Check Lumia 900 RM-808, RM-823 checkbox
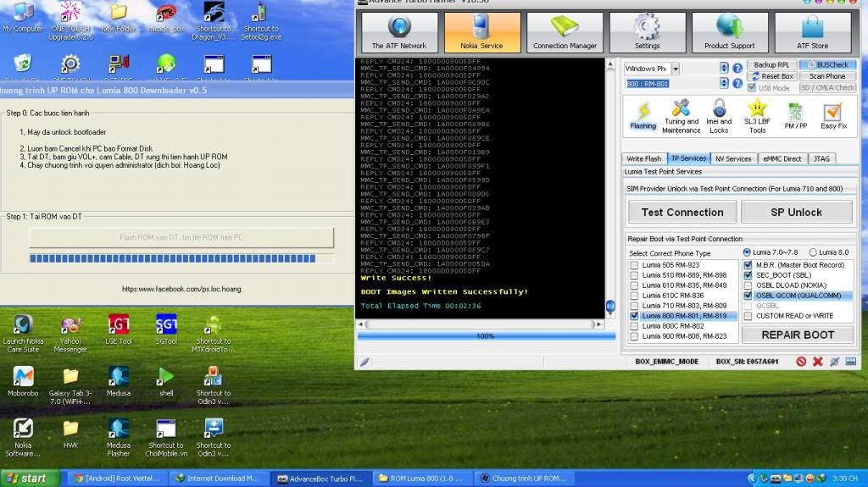The height and width of the screenshot is (487, 868). [634, 336]
